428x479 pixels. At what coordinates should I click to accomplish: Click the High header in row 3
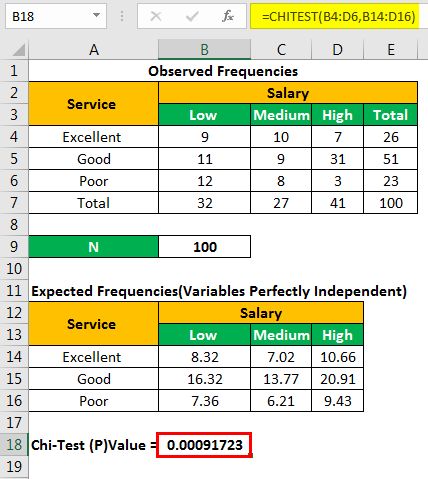[x=337, y=115]
